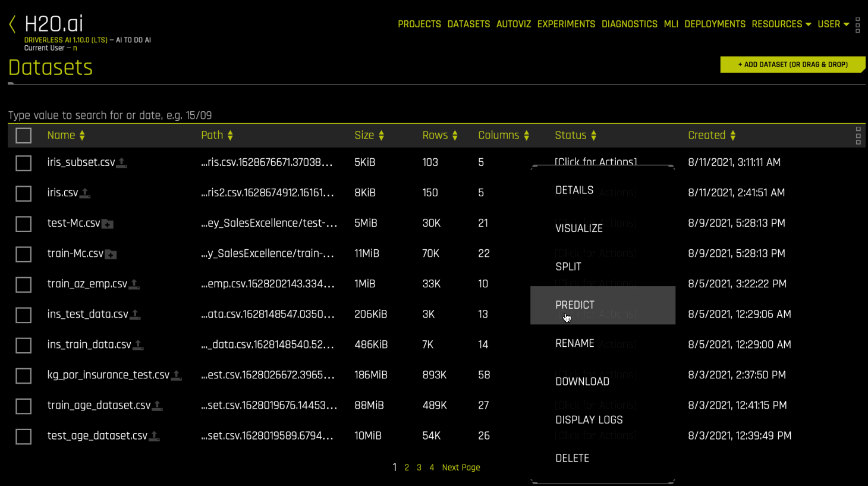Image resolution: width=868 pixels, height=486 pixels.
Task: Open the top-right vertical dots menu
Action: (x=857, y=25)
